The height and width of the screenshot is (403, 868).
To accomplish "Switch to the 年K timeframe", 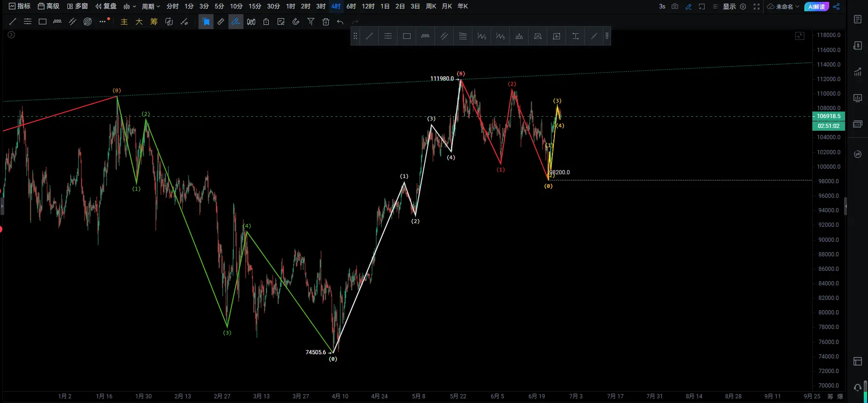I will pyautogui.click(x=463, y=7).
